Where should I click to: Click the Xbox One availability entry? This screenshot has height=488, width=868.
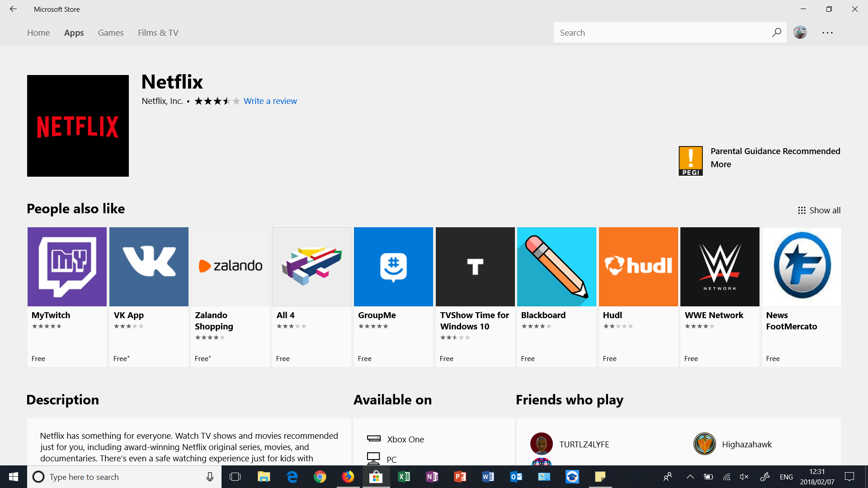click(396, 439)
